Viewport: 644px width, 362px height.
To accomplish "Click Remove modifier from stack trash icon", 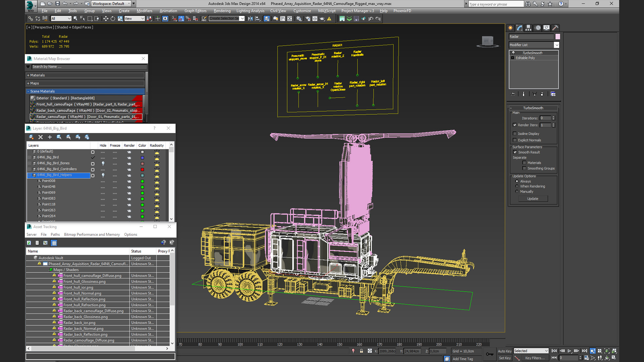I will 542,94.
